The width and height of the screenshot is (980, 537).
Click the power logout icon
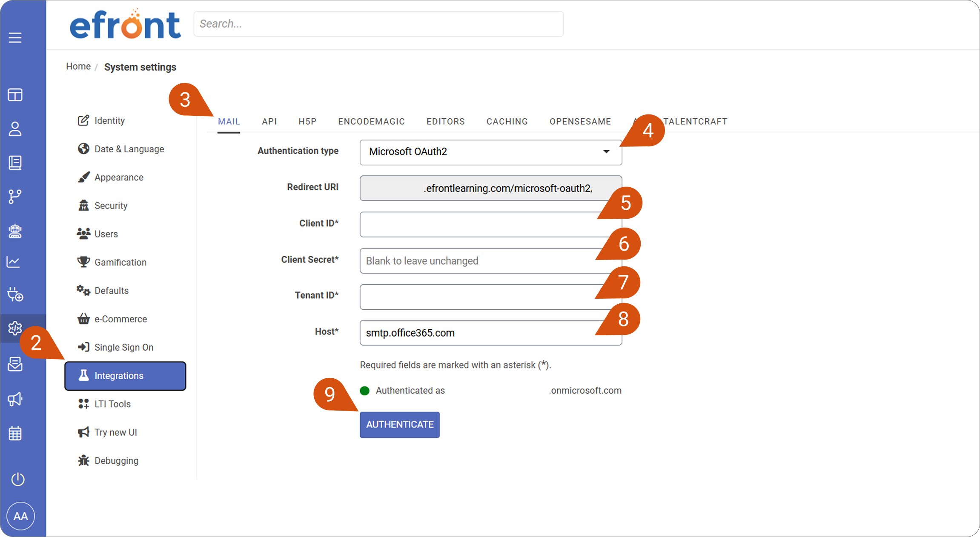pos(18,479)
